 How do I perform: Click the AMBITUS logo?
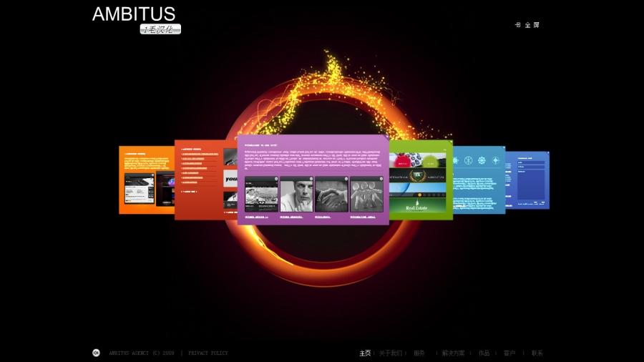tap(134, 14)
